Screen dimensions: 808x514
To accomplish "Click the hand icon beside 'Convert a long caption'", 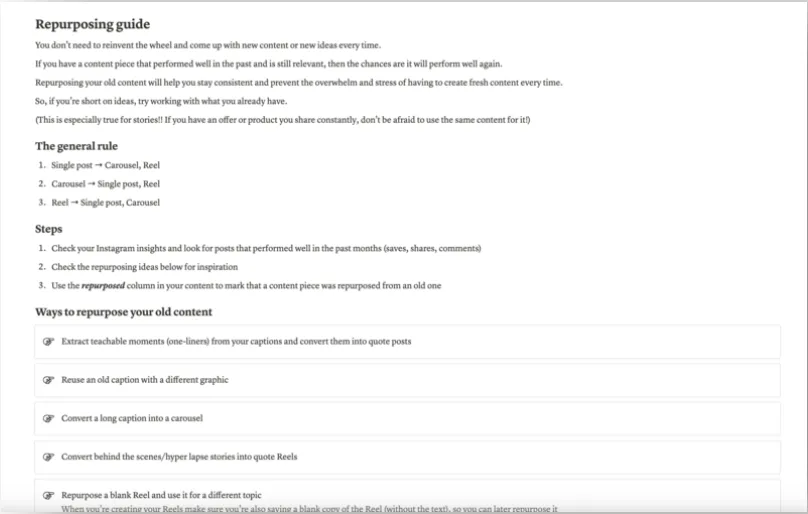I will click(x=48, y=418).
